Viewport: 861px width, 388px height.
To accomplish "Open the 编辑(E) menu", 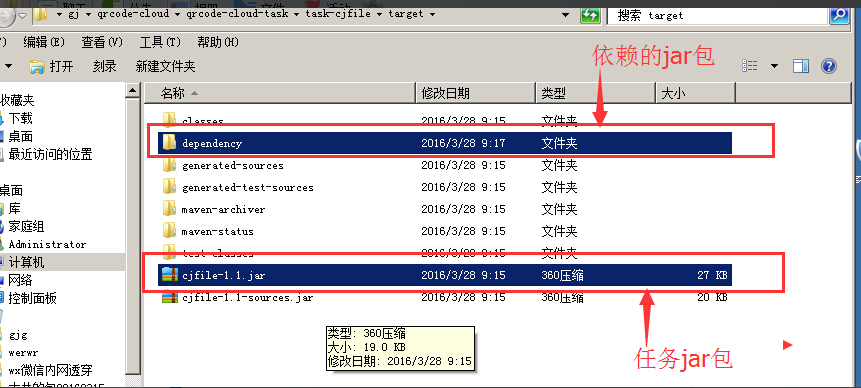I will tap(44, 42).
